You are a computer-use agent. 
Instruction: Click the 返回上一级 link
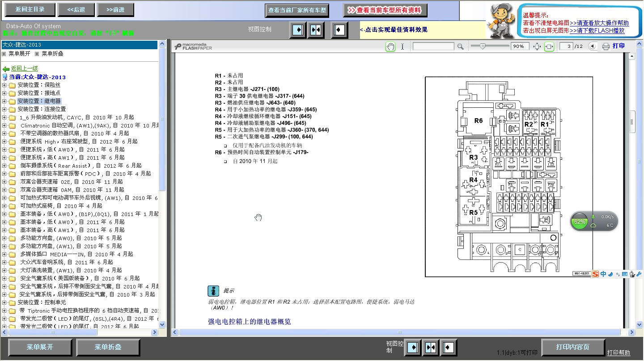(24, 69)
